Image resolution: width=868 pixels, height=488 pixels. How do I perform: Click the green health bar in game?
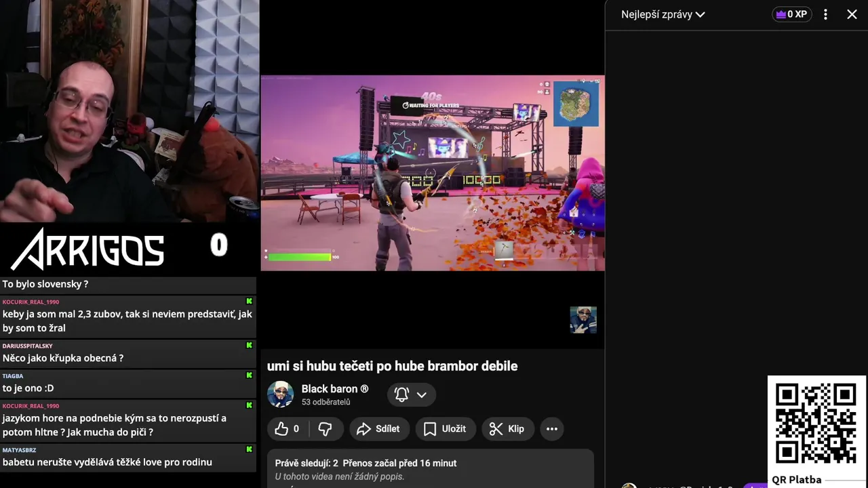click(299, 257)
